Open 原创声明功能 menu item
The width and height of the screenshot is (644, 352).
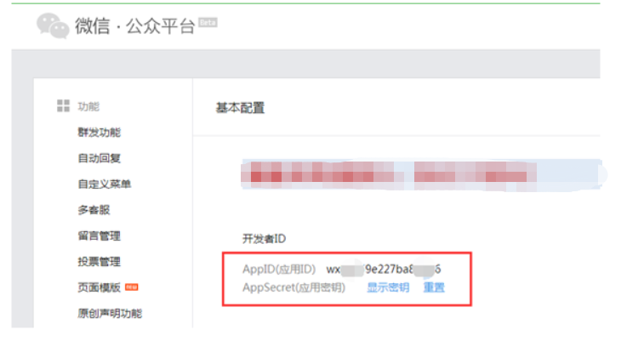(x=110, y=314)
